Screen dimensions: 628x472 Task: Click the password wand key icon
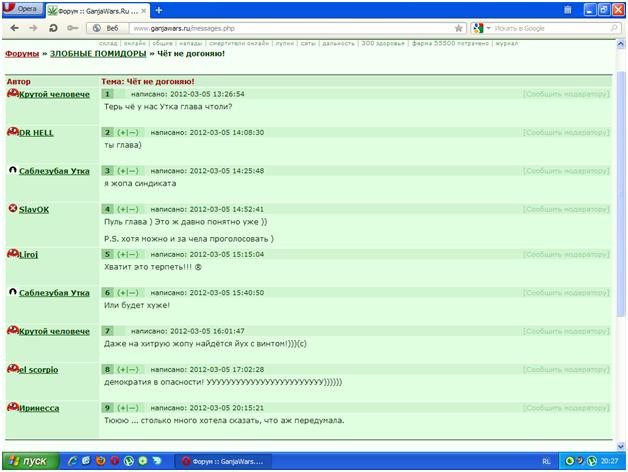click(x=72, y=28)
